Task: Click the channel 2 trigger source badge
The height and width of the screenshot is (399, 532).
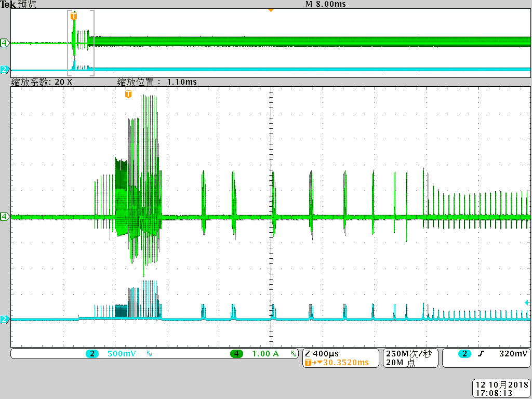Action: pos(464,354)
